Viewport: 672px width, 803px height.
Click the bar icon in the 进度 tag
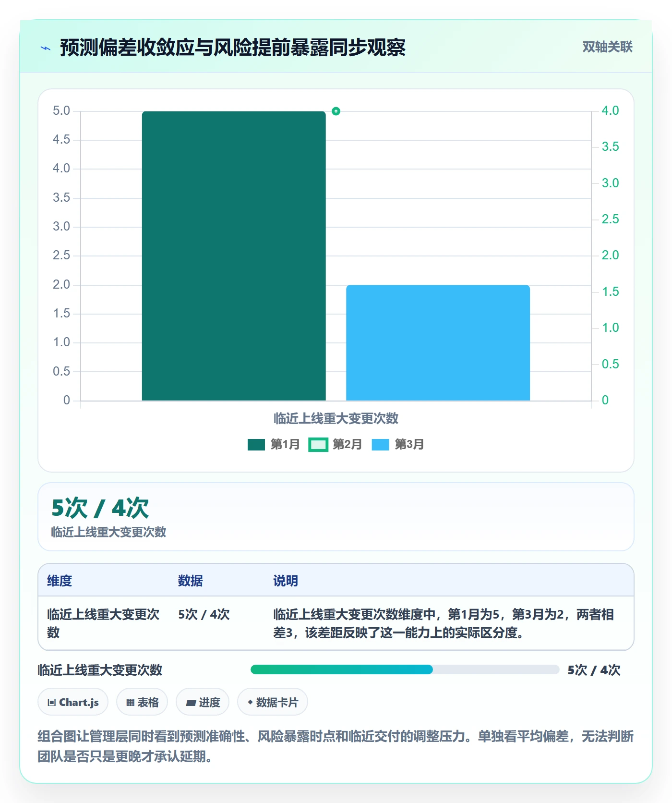[x=191, y=703]
